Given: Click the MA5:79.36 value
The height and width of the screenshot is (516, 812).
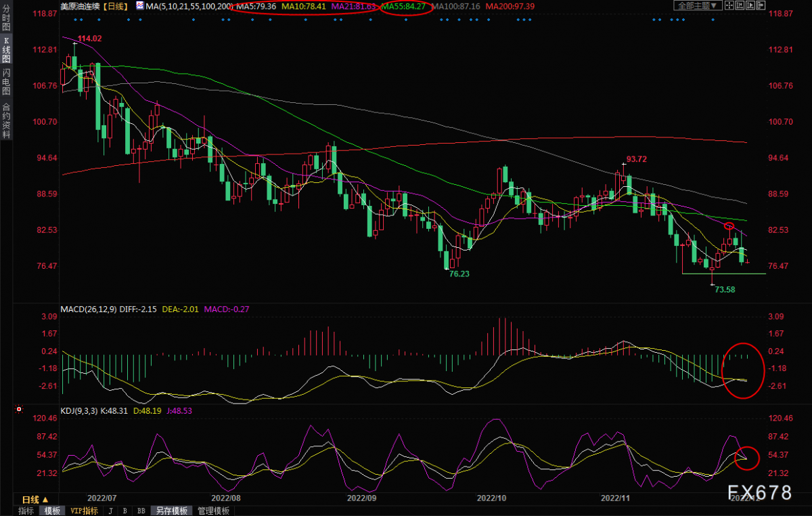Looking at the screenshot, I should tap(256, 6).
